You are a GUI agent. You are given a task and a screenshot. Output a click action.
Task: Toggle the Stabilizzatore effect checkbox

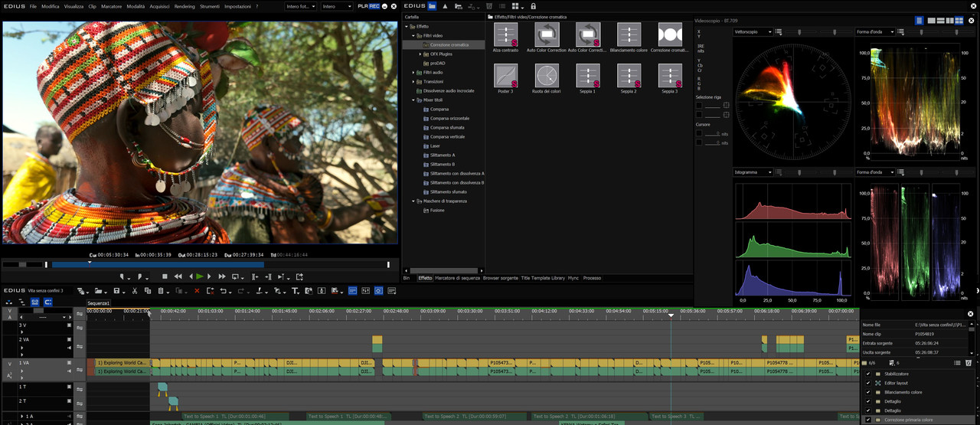click(x=867, y=374)
